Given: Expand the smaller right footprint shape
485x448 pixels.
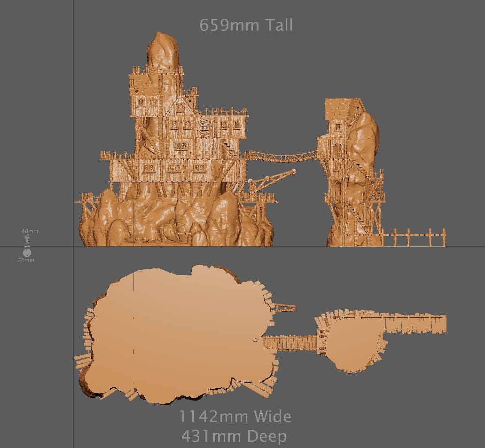Looking at the screenshot, I should pos(350,343).
